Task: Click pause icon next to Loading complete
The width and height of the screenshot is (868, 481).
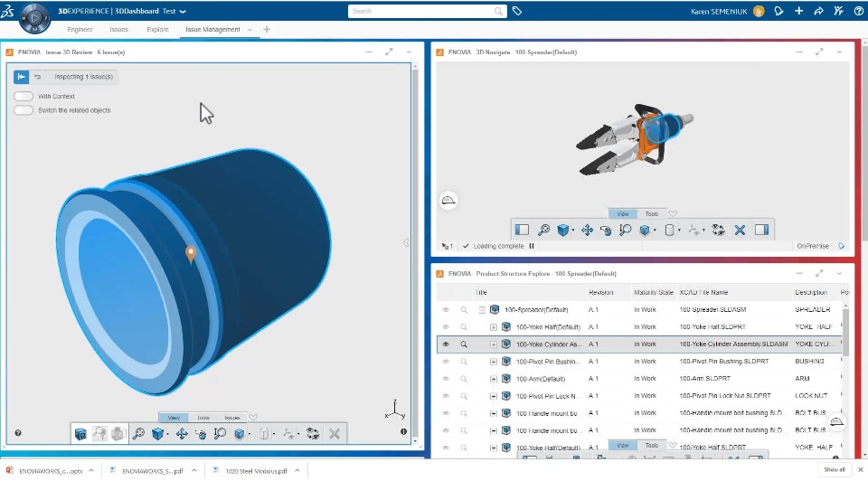Action: click(532, 246)
